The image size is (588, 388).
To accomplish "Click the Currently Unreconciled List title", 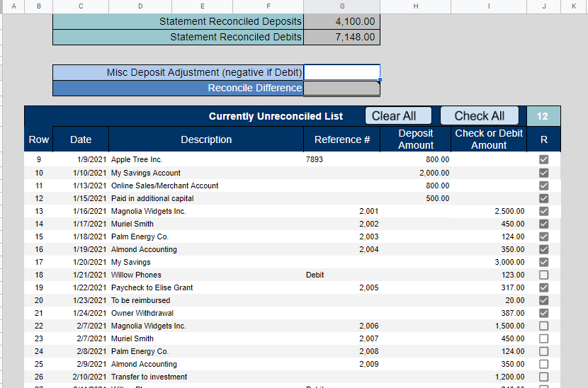I will 276,116.
